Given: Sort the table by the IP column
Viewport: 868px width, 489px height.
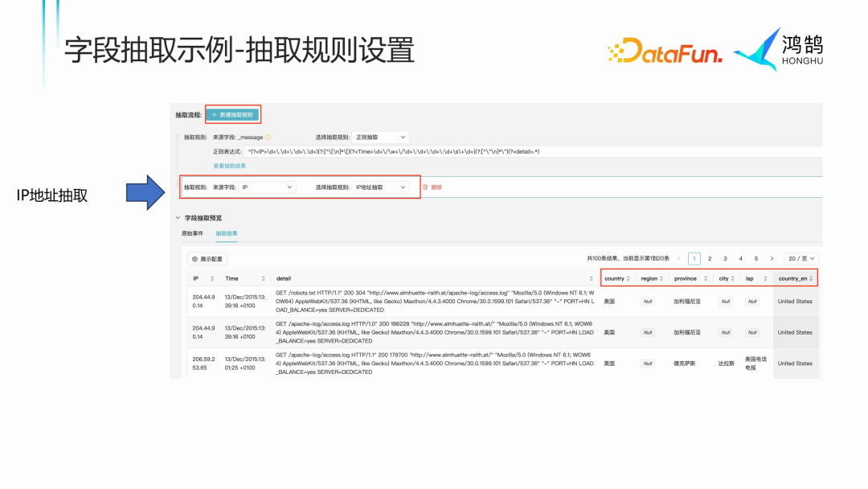Looking at the screenshot, I should [x=212, y=278].
